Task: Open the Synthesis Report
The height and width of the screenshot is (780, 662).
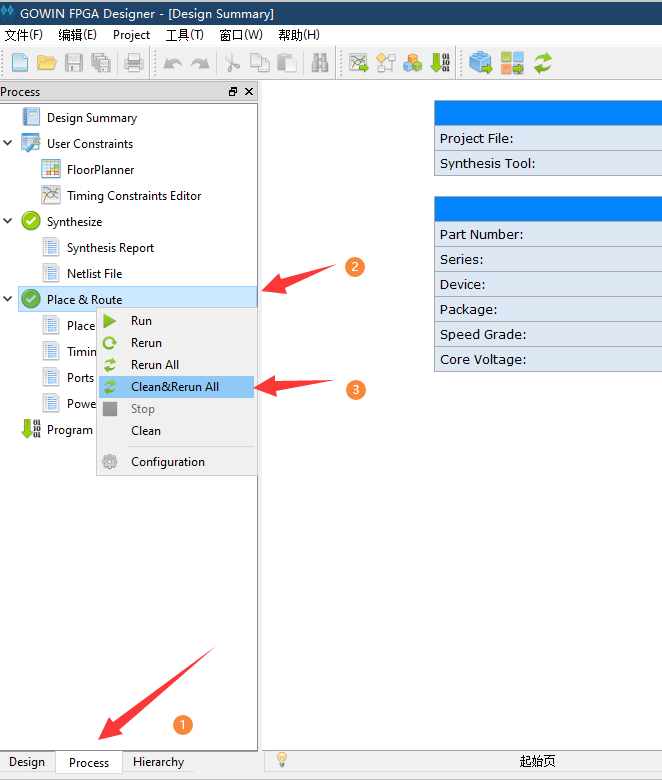Action: [110, 248]
